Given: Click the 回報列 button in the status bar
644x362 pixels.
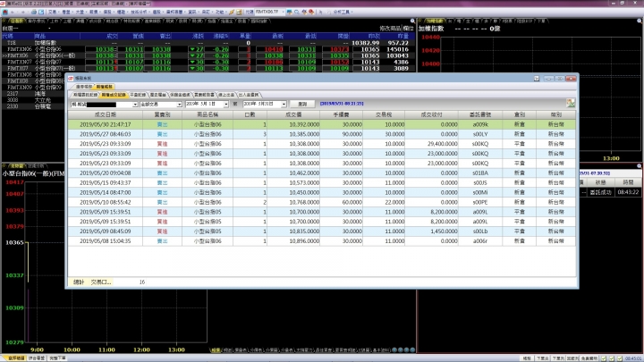Looking at the screenshot, I should (x=572, y=358).
